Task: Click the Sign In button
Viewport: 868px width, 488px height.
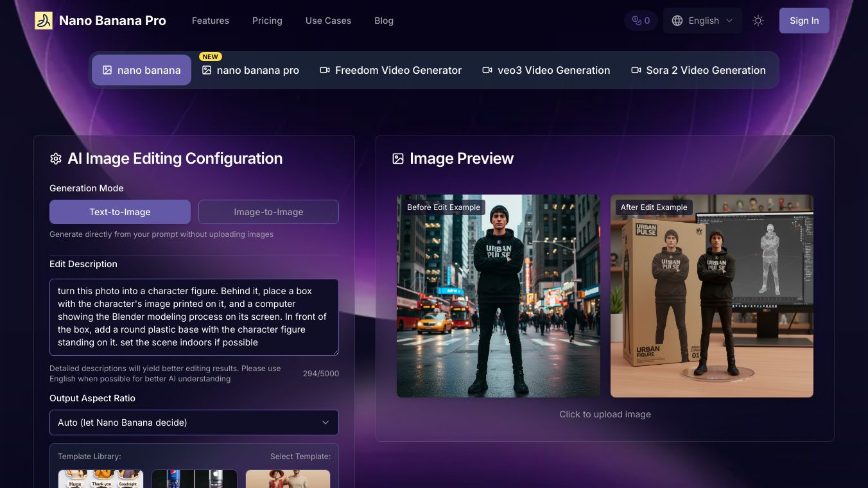Action: (x=804, y=21)
